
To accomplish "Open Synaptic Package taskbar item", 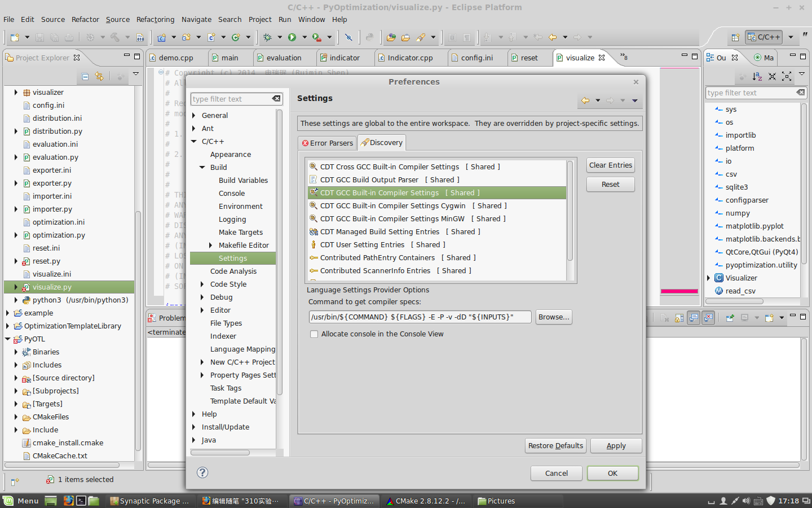I will pos(151,501).
